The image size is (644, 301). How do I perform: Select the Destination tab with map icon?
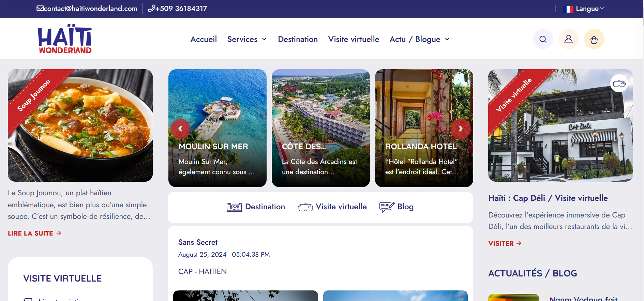click(x=256, y=207)
